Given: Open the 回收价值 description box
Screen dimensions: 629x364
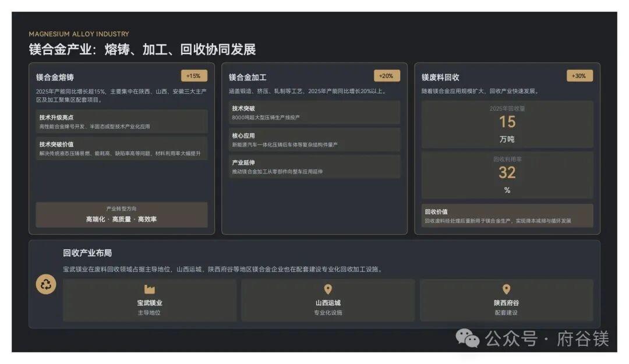Looking at the screenshot, I should point(507,215).
